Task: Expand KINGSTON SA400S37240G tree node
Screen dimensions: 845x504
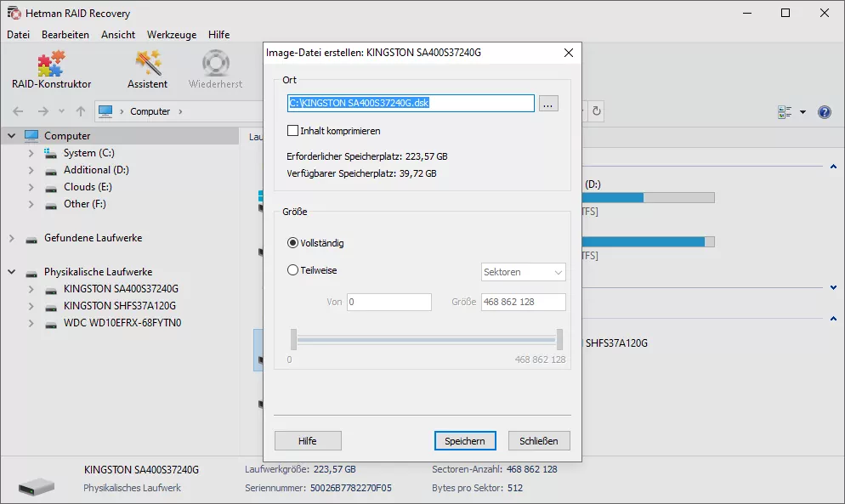Action: click(31, 289)
